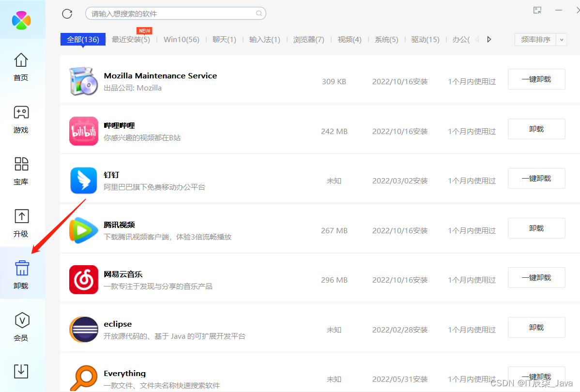Screen dimensions: 580x392
Task: Switch to the 驱动(15) tab
Action: pos(426,40)
